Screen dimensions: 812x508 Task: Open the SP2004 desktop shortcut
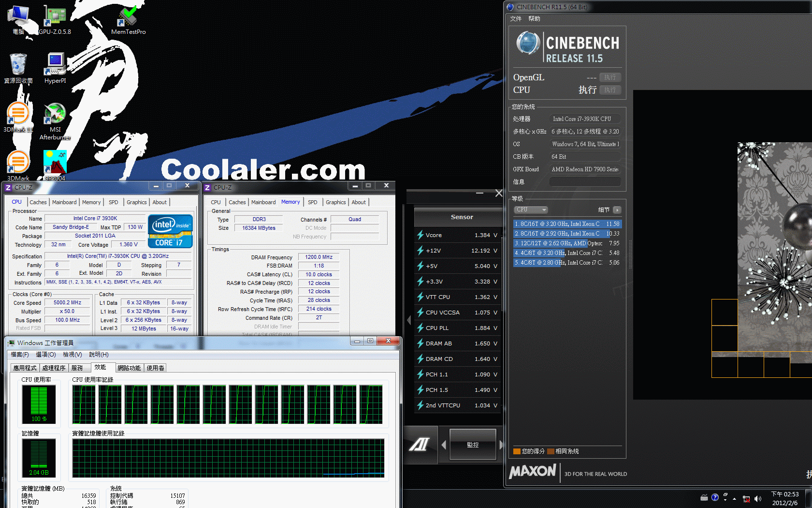(55, 165)
